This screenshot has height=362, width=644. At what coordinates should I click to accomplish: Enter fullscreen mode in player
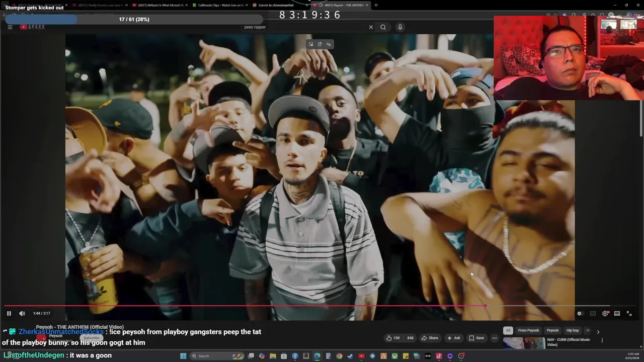(629, 313)
